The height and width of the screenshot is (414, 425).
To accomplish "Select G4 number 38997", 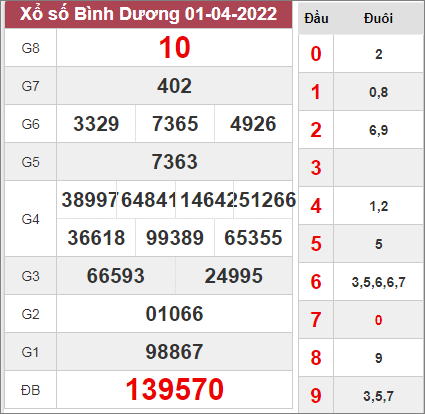I will click(89, 200).
